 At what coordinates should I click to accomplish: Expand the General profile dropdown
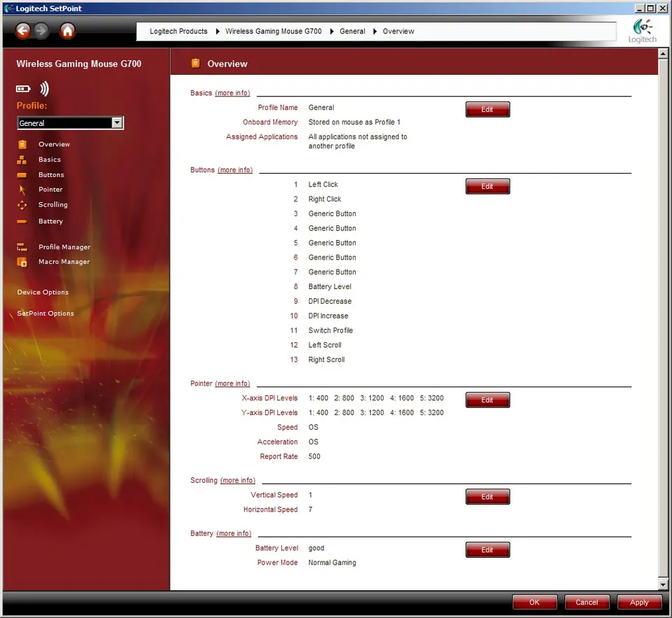coord(117,123)
